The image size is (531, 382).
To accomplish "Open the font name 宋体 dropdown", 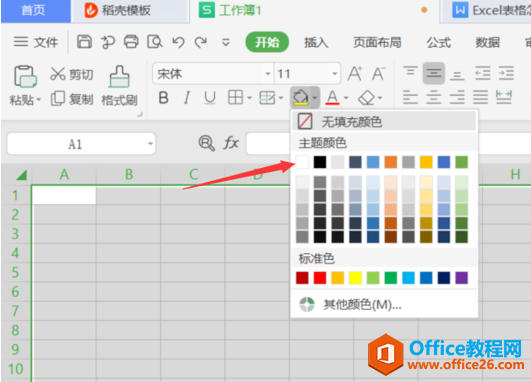I will [x=268, y=73].
